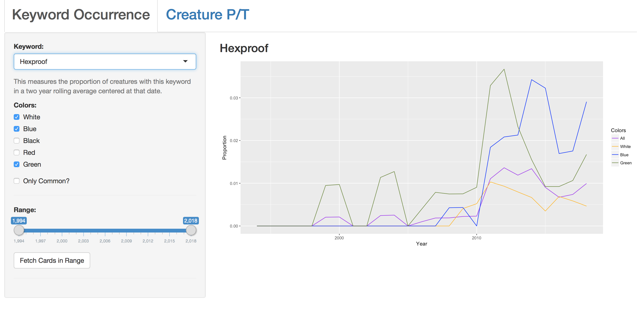Click the dropdown arrow in Keyword selector

tap(185, 62)
